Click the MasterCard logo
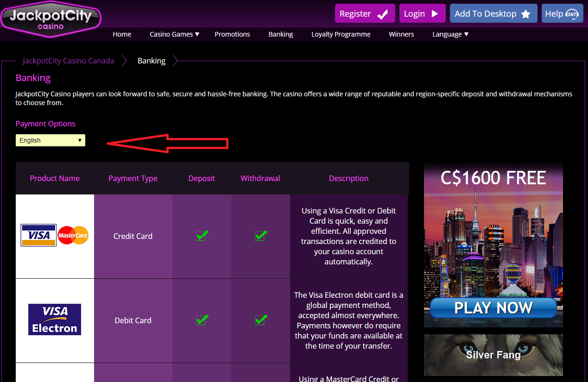The width and height of the screenshot is (588, 382). point(73,235)
